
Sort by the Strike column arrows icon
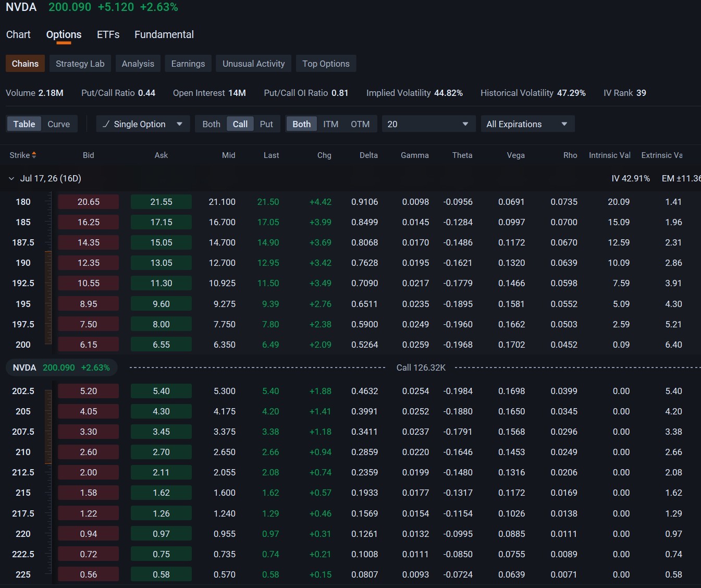click(x=34, y=155)
